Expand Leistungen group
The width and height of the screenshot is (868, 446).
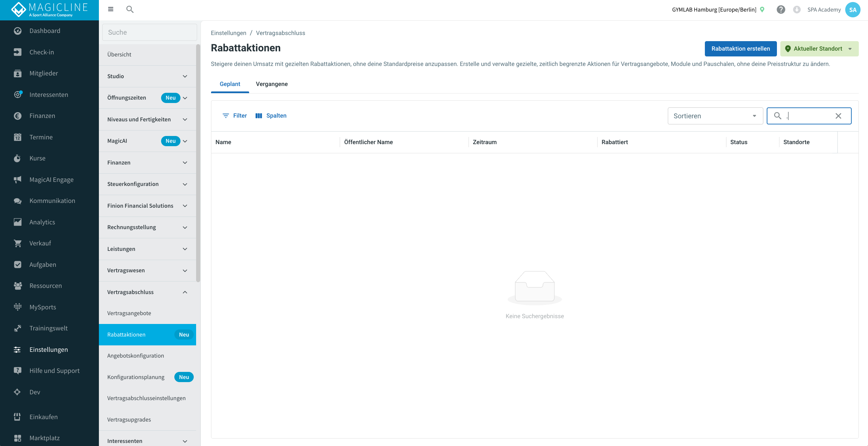(147, 249)
